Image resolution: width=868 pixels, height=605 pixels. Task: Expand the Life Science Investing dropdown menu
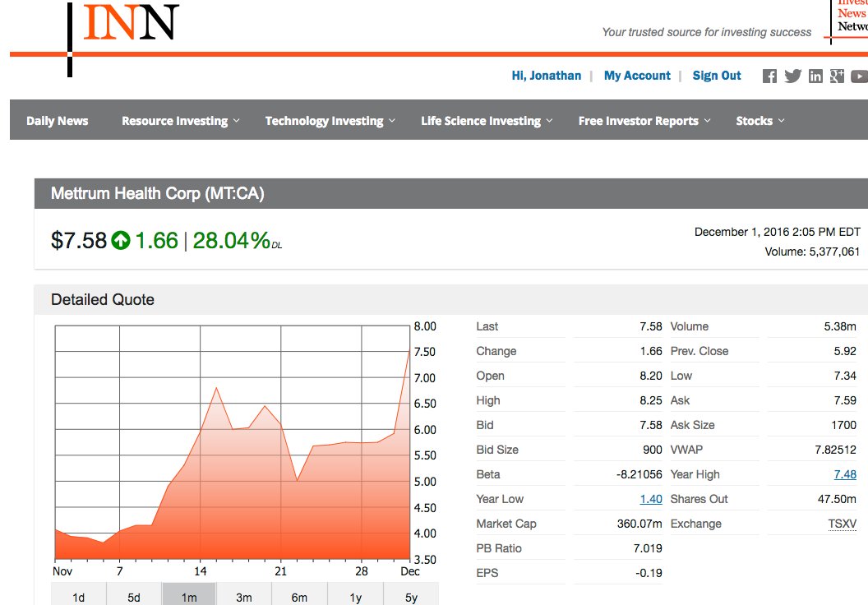pyautogui.click(x=487, y=121)
